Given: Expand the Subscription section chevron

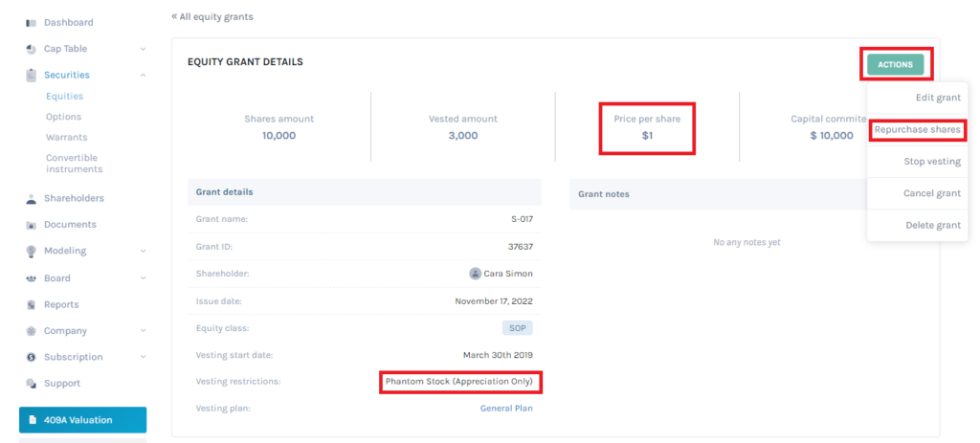Looking at the screenshot, I should [144, 358].
